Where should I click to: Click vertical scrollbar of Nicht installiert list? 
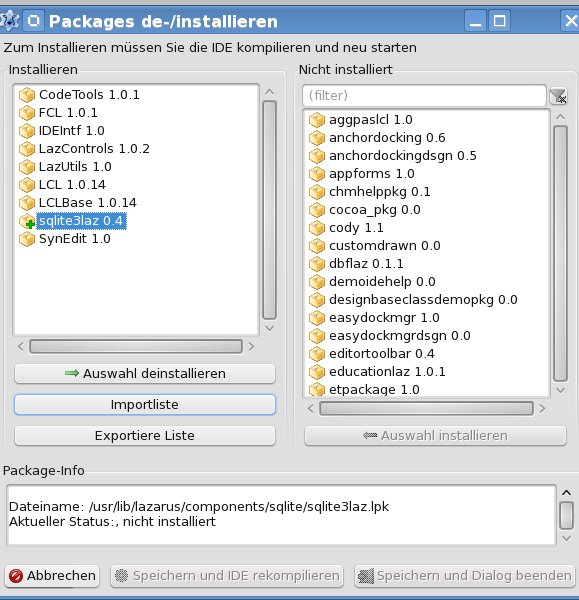click(561, 253)
